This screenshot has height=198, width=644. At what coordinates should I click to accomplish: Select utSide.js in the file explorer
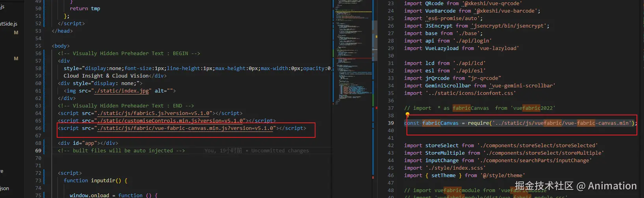[x=9, y=24]
